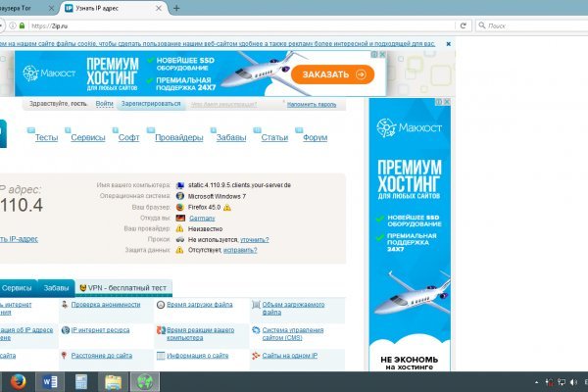
Task: Click the Зарегистрироваться link
Action: pyautogui.click(x=150, y=103)
